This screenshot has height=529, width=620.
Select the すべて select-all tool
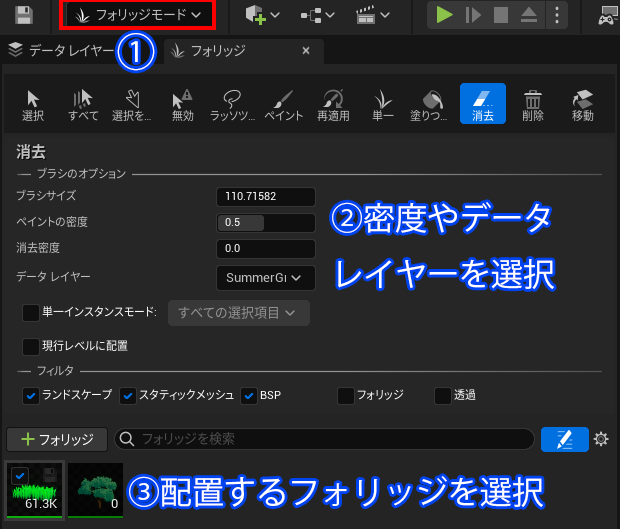(83, 105)
